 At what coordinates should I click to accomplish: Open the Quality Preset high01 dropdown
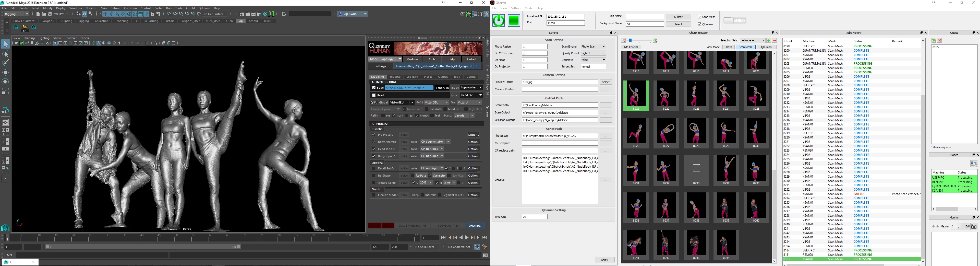tap(593, 53)
